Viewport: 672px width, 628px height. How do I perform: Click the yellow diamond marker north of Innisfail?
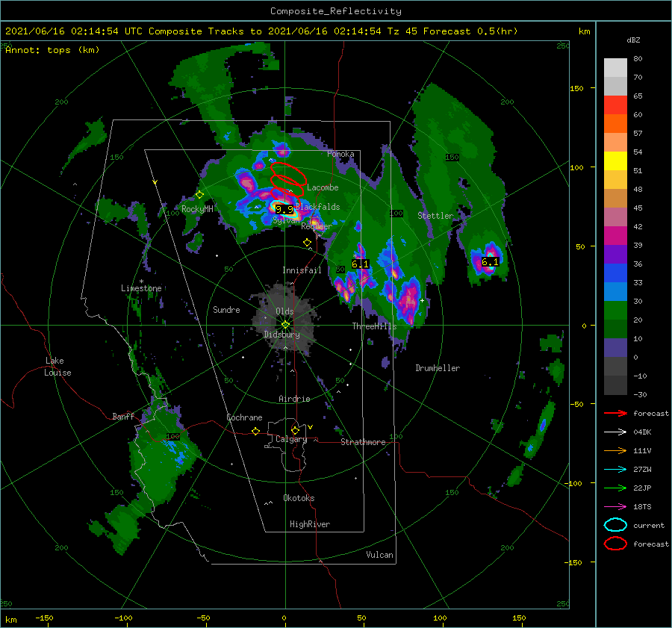pos(307,243)
